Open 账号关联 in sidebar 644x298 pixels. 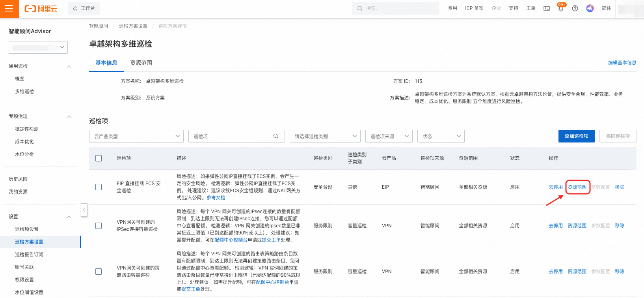point(24,267)
